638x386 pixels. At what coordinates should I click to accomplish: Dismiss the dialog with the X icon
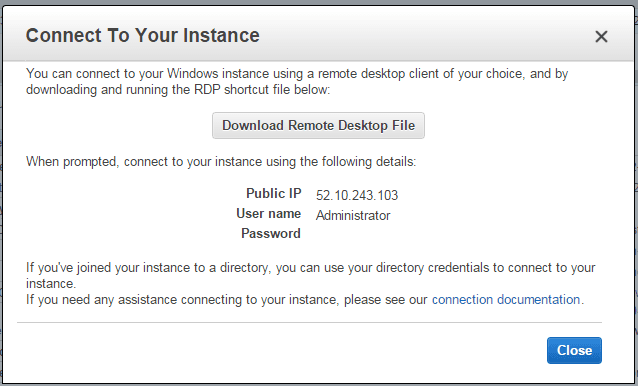[x=601, y=37]
